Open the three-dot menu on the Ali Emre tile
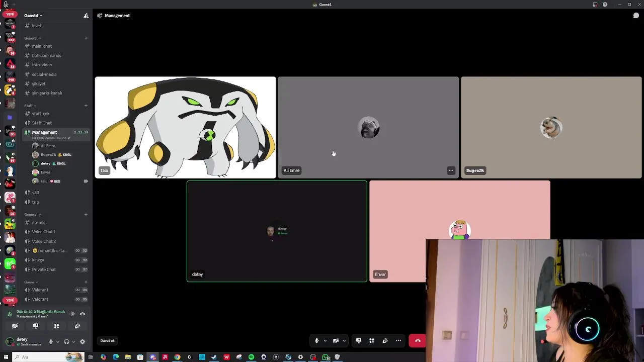This screenshot has height=362, width=644. [451, 170]
